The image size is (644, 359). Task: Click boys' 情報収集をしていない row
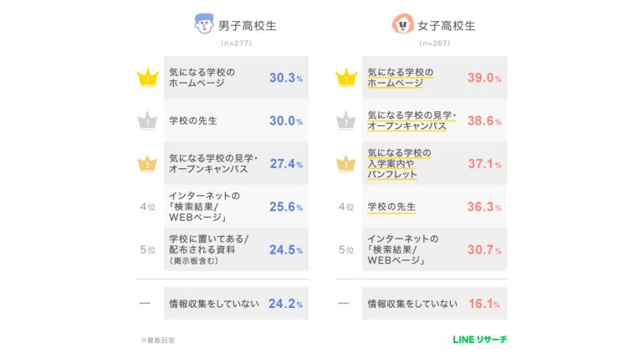(236, 304)
